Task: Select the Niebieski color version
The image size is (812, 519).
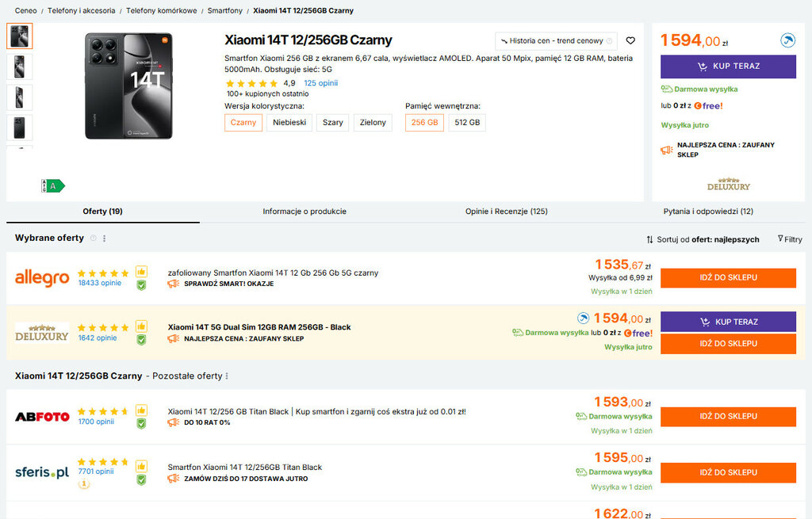Action: click(289, 123)
